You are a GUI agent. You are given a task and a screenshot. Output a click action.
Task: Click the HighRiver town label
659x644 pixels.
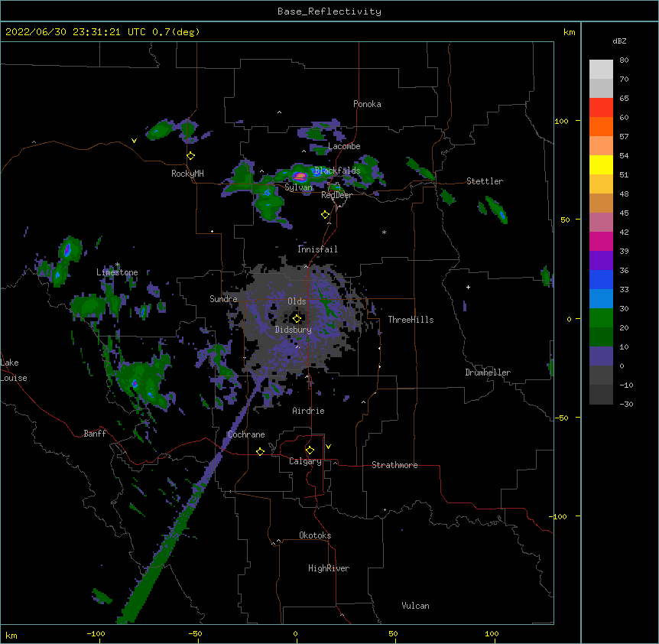pyautogui.click(x=329, y=568)
